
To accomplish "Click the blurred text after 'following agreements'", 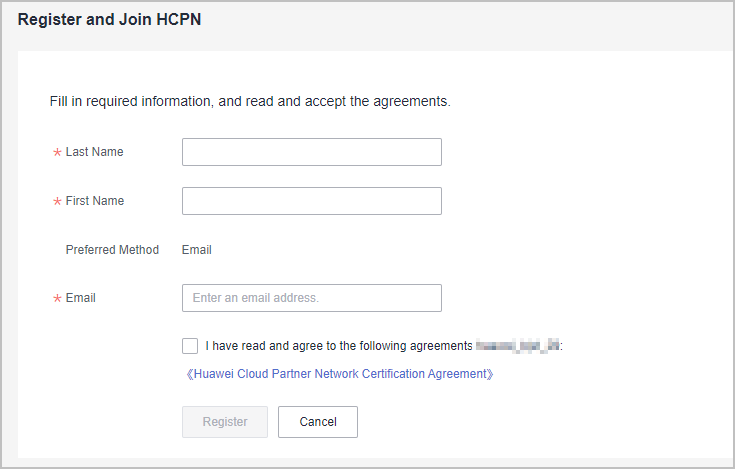I will (516, 346).
